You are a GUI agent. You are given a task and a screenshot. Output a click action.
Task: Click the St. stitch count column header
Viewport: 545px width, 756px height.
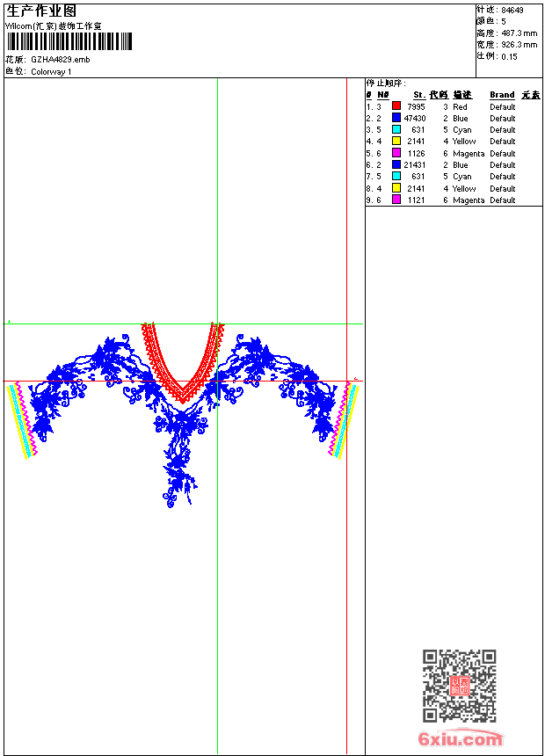pos(419,95)
